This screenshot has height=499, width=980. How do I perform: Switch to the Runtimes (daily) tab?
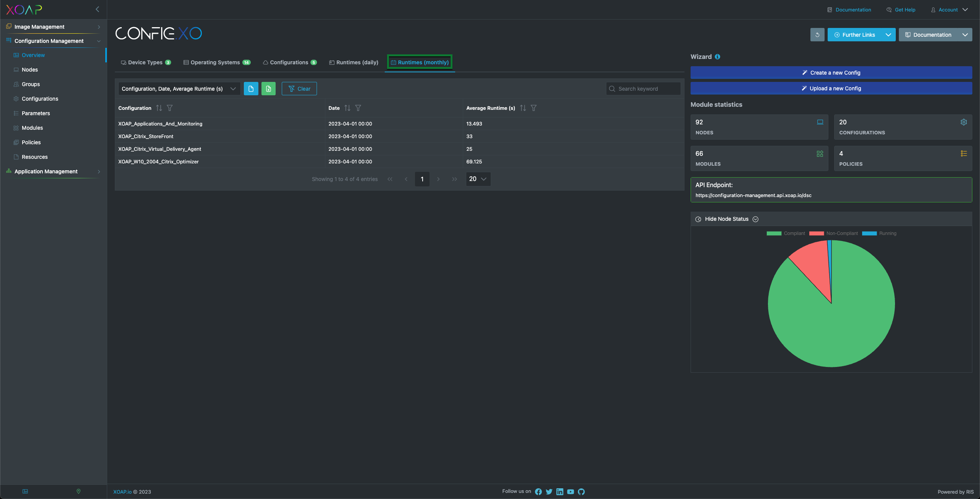click(x=354, y=62)
